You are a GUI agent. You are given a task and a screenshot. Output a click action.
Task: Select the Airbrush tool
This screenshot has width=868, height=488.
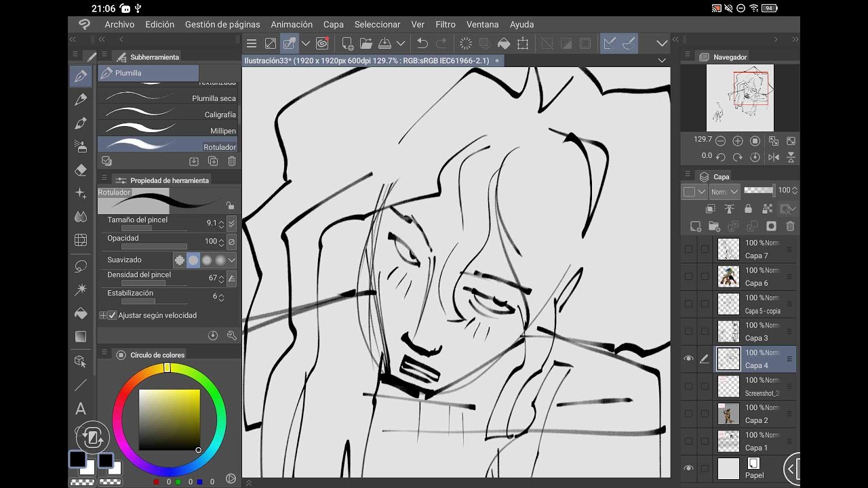(x=81, y=146)
